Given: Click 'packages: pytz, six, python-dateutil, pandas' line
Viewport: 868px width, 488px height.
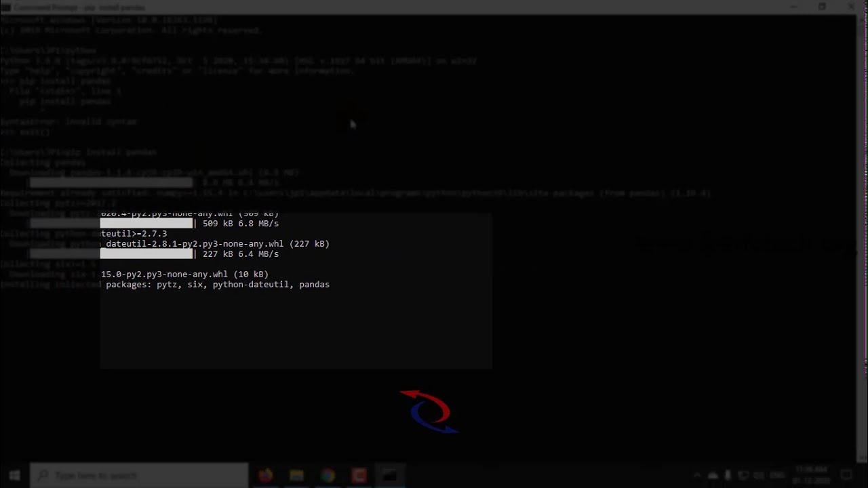Looking at the screenshot, I should click(x=218, y=285).
